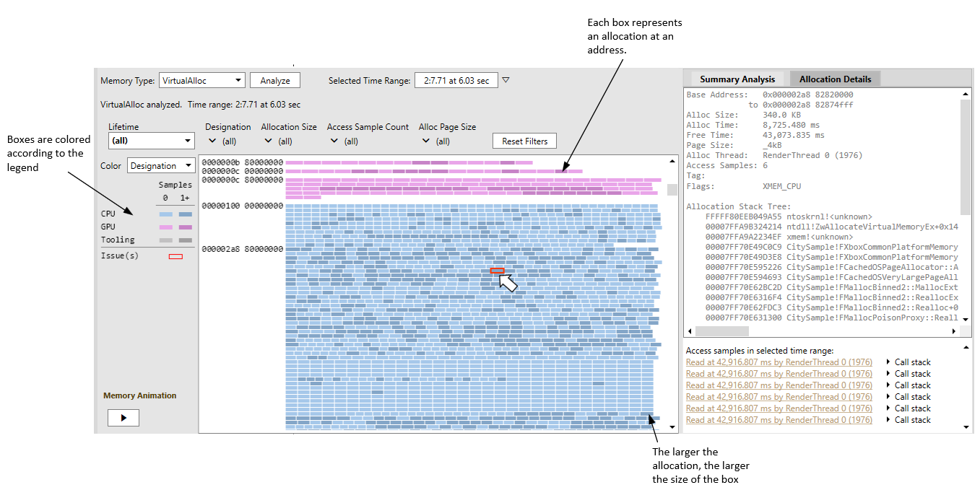Click the Selected Time Range field
980x490 pixels.
click(x=456, y=81)
